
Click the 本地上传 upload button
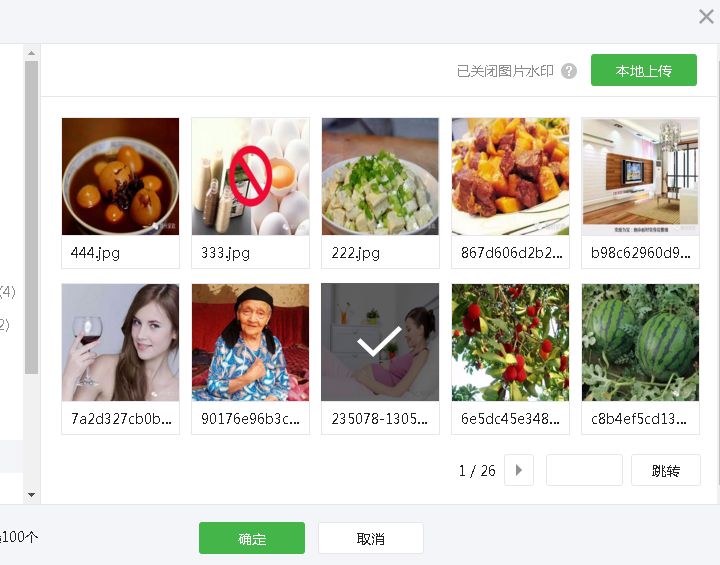(x=644, y=70)
